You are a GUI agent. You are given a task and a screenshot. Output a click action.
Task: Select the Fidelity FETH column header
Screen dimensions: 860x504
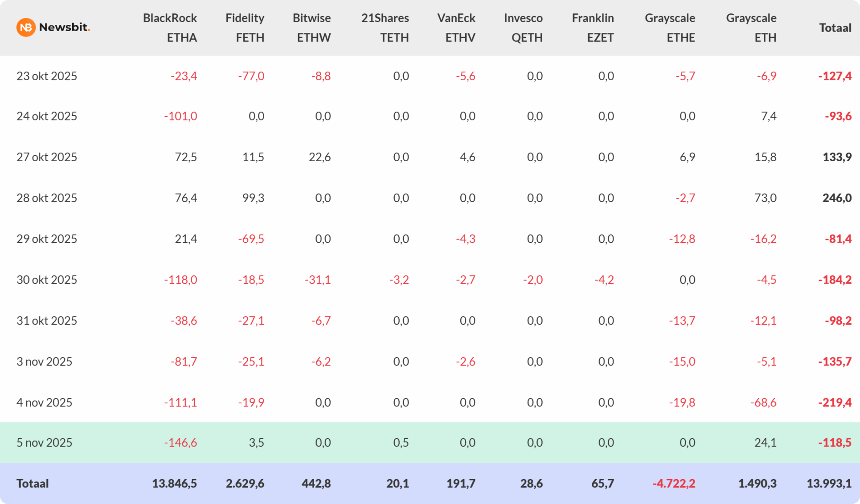click(x=245, y=28)
